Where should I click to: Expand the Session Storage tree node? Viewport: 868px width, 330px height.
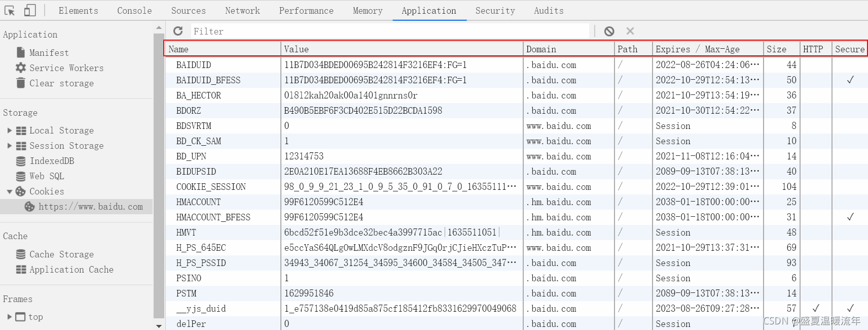[9, 146]
